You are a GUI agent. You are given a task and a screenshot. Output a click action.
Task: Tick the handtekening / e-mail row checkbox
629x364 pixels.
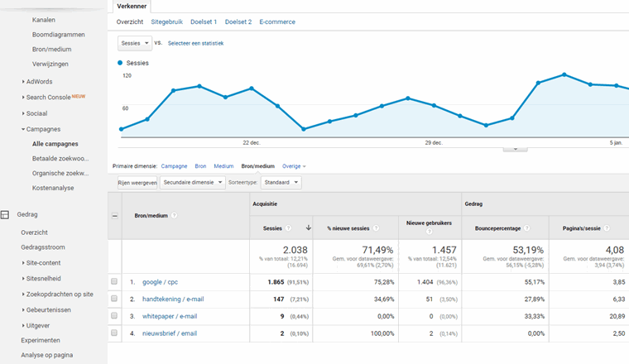[x=115, y=299]
